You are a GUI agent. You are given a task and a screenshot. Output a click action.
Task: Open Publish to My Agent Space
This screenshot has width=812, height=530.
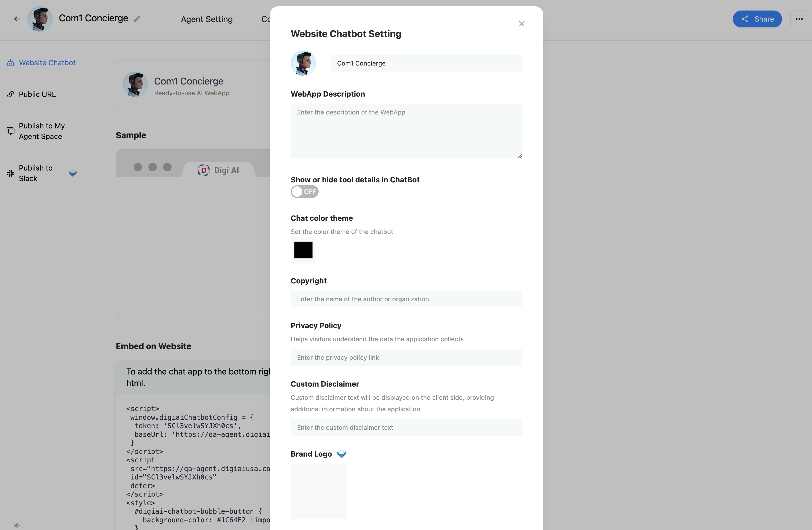[x=41, y=131]
